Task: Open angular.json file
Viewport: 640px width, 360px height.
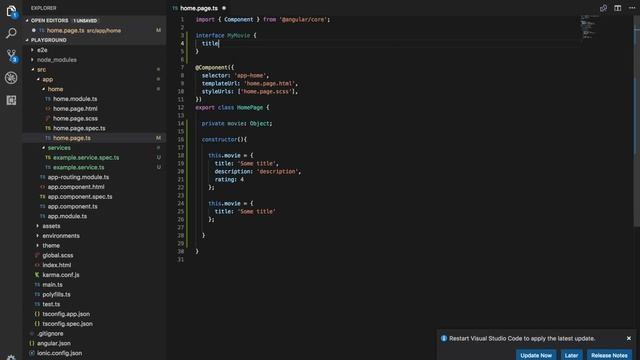Action: pos(53,344)
